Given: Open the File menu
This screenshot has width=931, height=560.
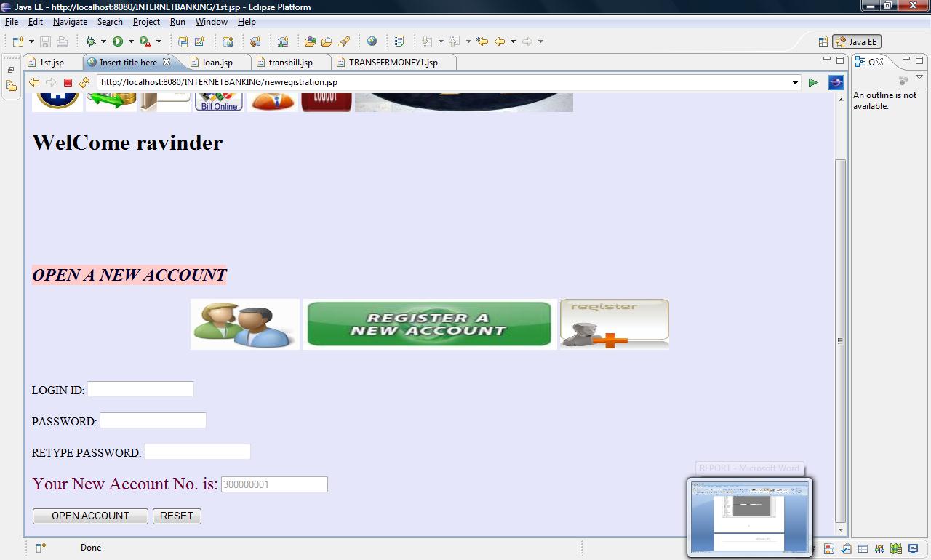Looking at the screenshot, I should [x=12, y=22].
